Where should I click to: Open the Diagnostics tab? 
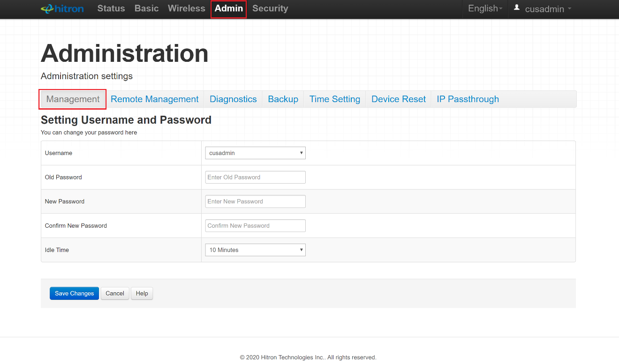click(233, 99)
